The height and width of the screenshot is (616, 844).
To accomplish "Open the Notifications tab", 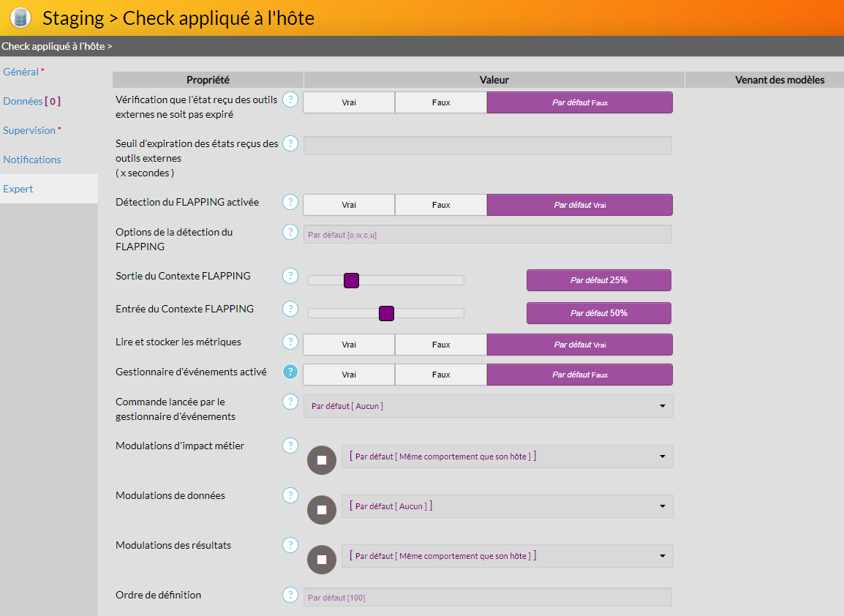I will pos(32,159).
